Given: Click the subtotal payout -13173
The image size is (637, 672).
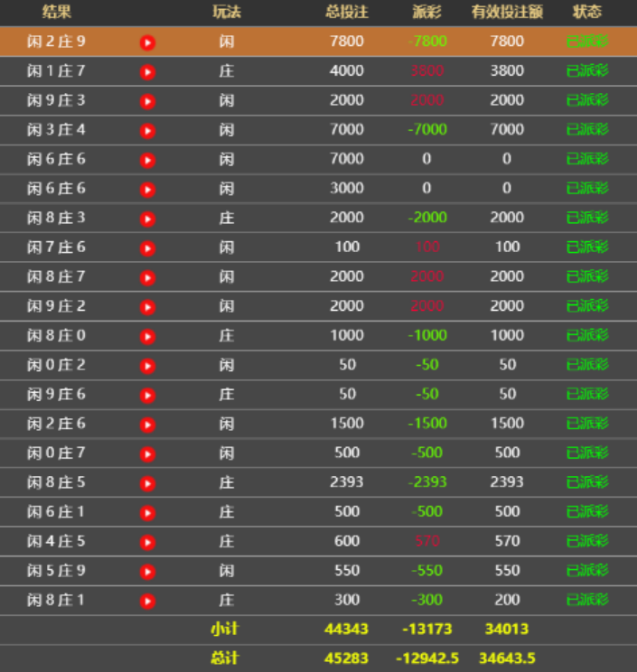Looking at the screenshot, I should click(427, 630).
